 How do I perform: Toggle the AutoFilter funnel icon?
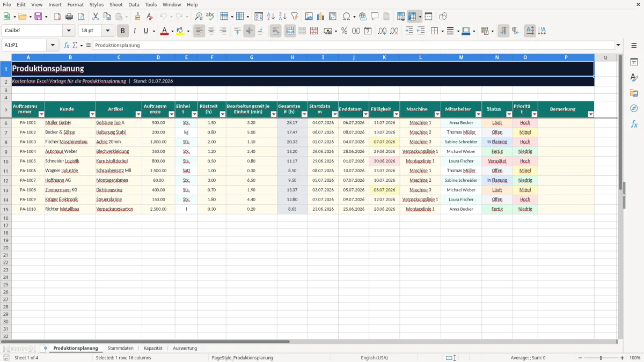(x=294, y=17)
